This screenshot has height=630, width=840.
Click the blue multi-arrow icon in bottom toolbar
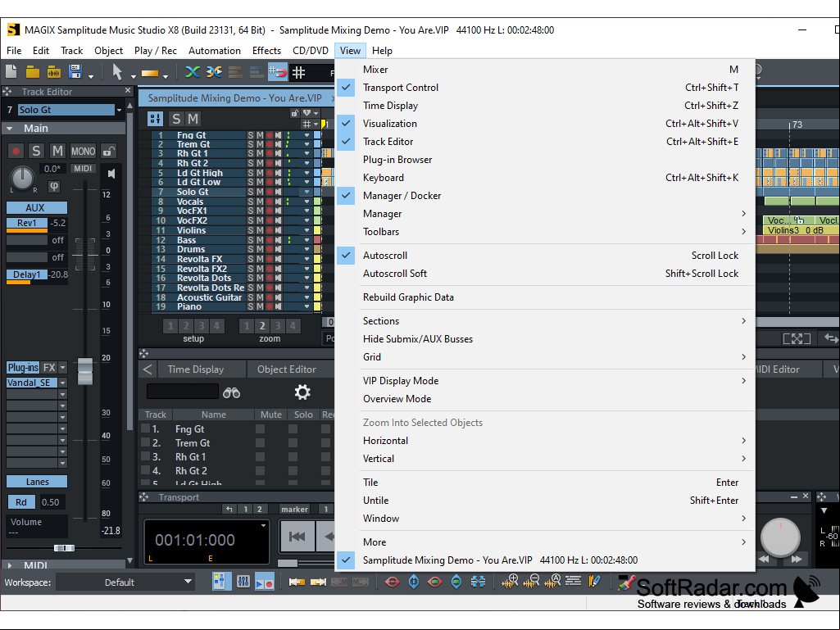click(478, 582)
